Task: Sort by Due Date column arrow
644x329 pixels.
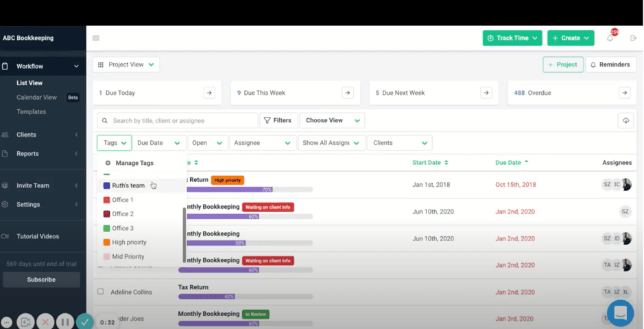Action: point(527,162)
